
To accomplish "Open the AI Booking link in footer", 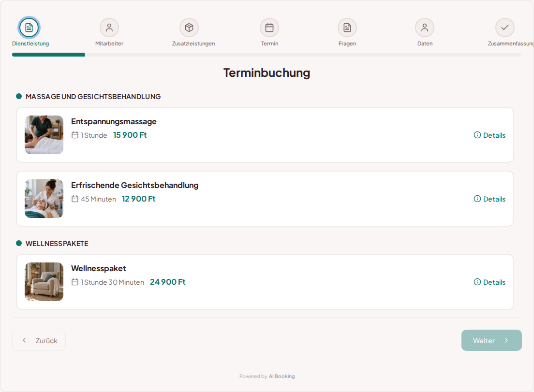I will 282,377.
